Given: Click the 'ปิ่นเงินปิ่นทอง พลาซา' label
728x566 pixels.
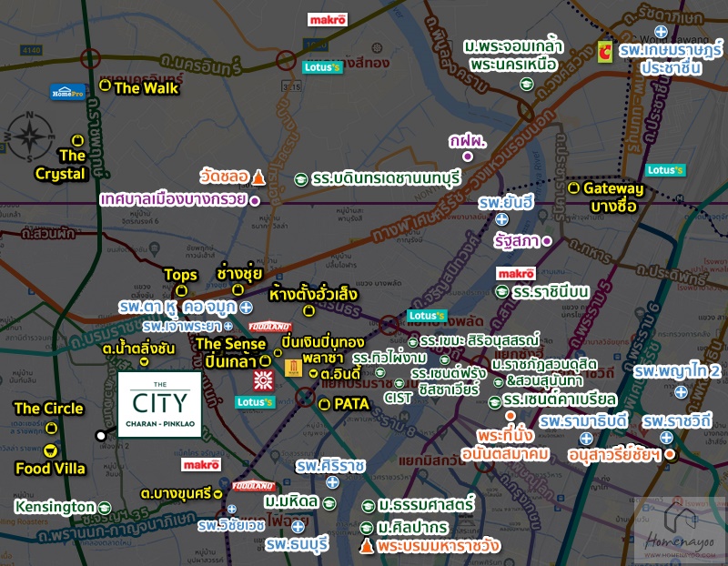Looking at the screenshot, I should [323, 350].
